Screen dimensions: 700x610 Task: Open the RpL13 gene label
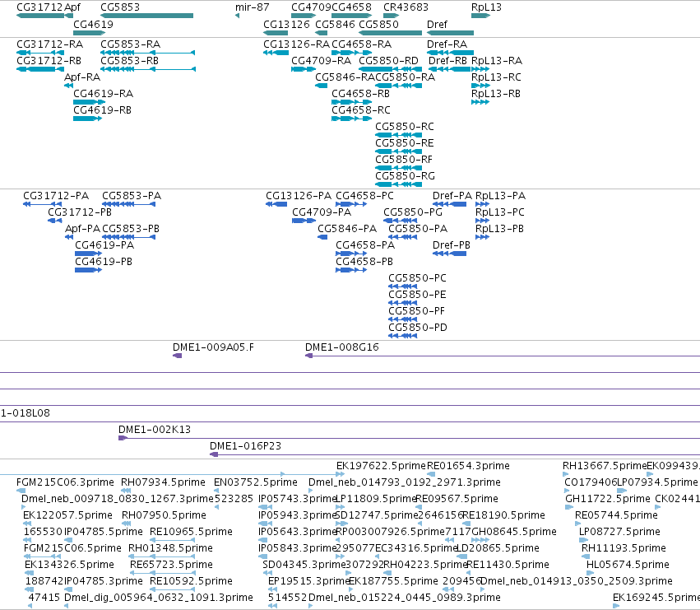click(487, 7)
